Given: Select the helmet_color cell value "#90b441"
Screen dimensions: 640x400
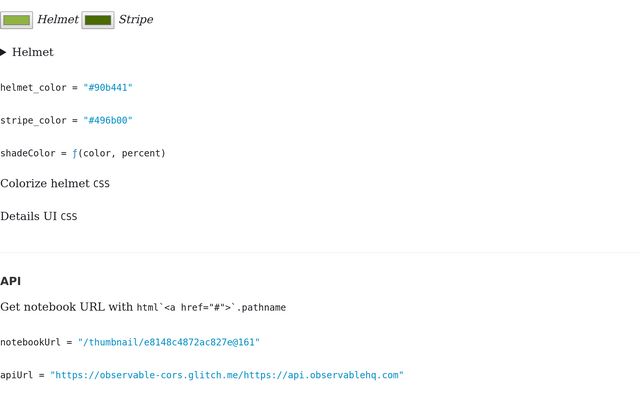Looking at the screenshot, I should point(108,87).
